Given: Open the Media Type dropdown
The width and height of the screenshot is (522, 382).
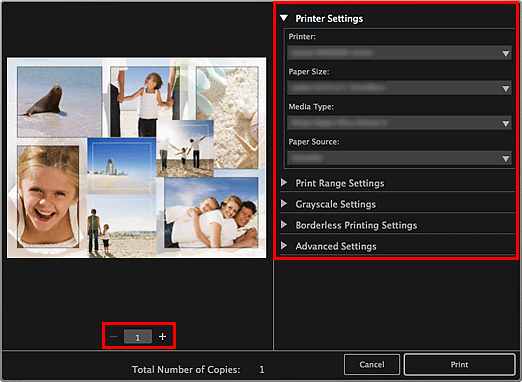Looking at the screenshot, I should pyautogui.click(x=399, y=123).
